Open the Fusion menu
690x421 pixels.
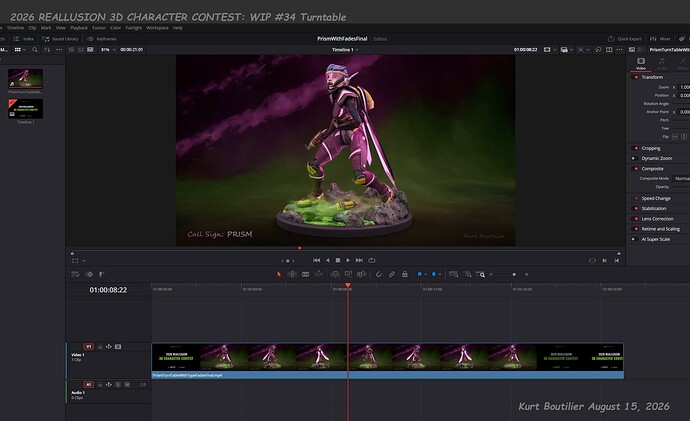tap(99, 28)
